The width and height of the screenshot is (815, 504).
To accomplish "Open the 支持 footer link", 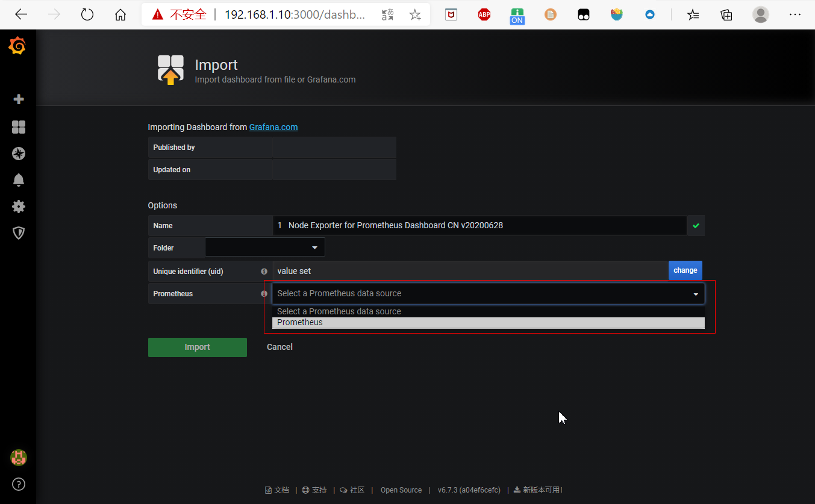I will pos(314,490).
